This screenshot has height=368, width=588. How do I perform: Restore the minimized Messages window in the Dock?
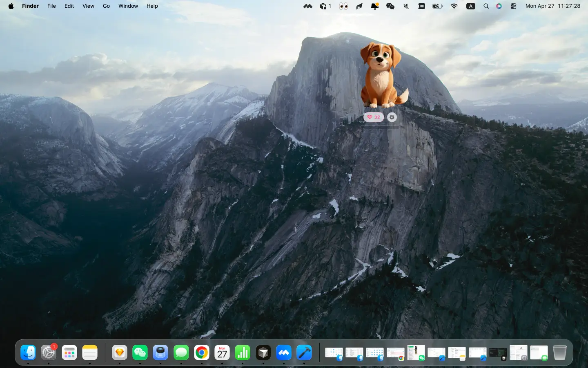coord(539,353)
